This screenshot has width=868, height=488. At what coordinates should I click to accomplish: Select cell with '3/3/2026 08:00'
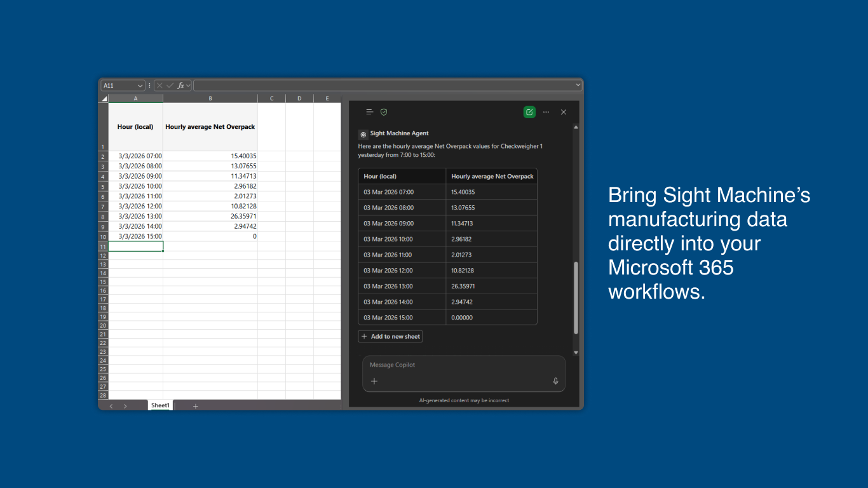click(x=135, y=166)
